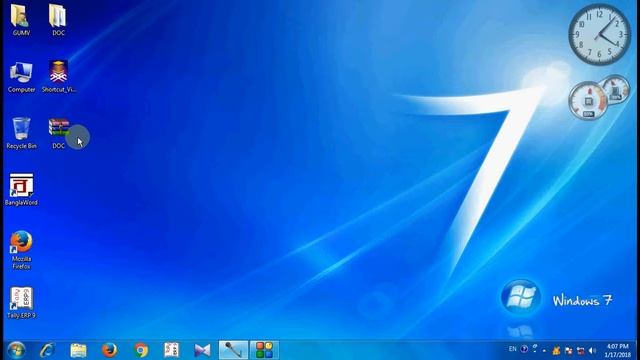The height and width of the screenshot is (360, 640).
Task: Select the DOC WinRAR archive icon
Action: pos(58,133)
